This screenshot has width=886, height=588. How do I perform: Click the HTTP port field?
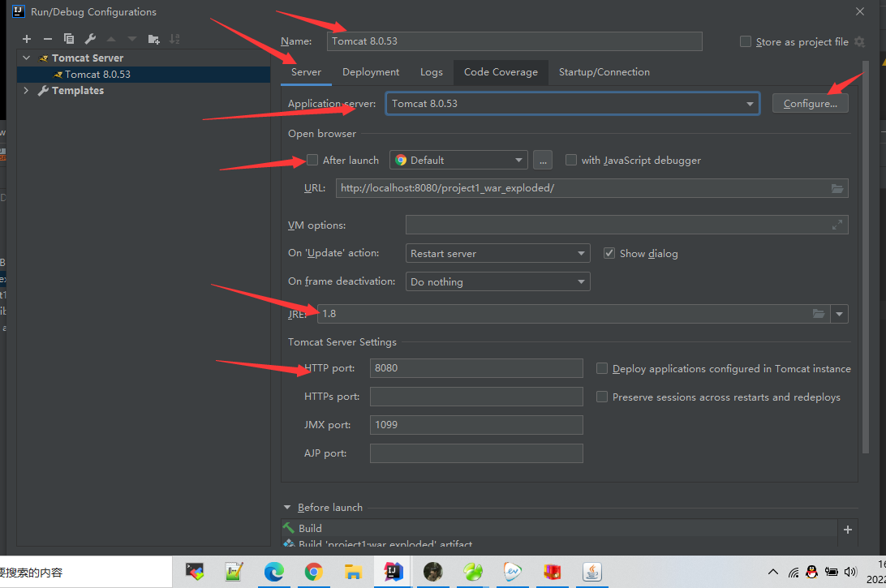pyautogui.click(x=476, y=368)
